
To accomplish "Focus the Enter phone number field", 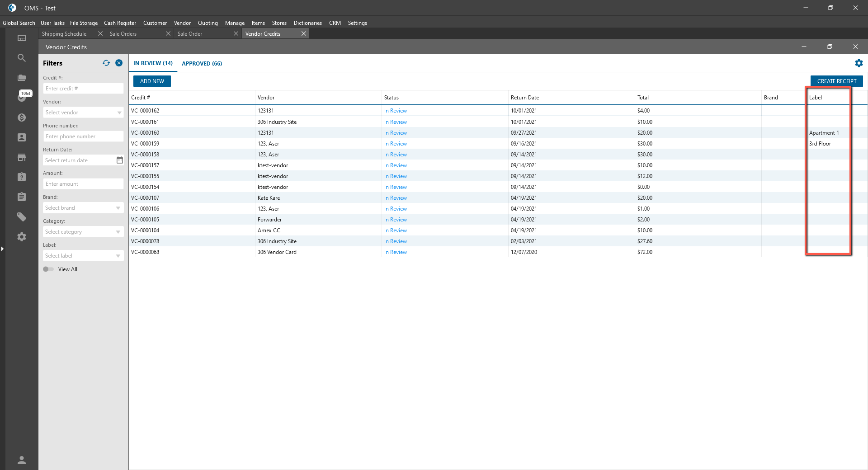I will (83, 136).
